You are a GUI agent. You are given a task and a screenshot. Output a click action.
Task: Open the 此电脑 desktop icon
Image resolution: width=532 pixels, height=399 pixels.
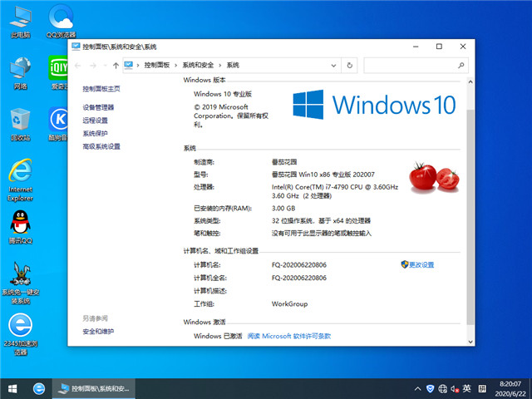20,22
